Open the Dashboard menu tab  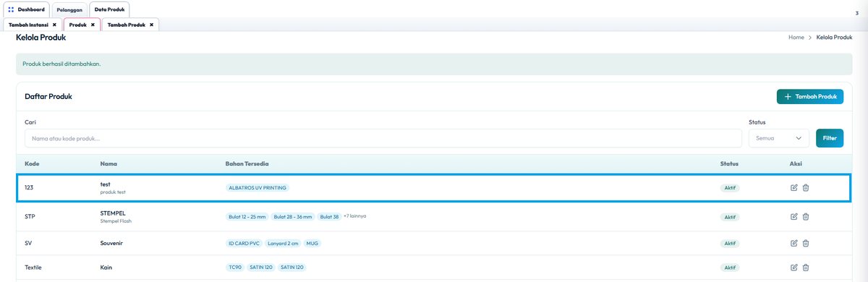tap(26, 10)
